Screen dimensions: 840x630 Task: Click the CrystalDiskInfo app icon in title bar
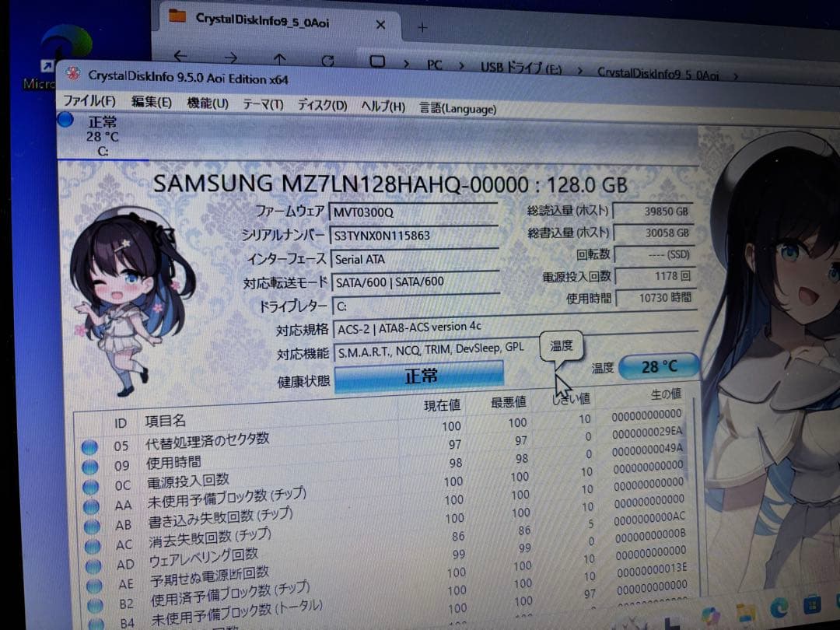pos(73,73)
